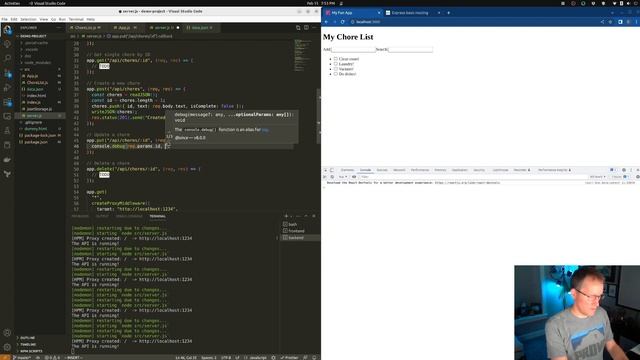Click the browser address bar showing localhost
This screenshot has width=640, height=360.
[x=473, y=22]
